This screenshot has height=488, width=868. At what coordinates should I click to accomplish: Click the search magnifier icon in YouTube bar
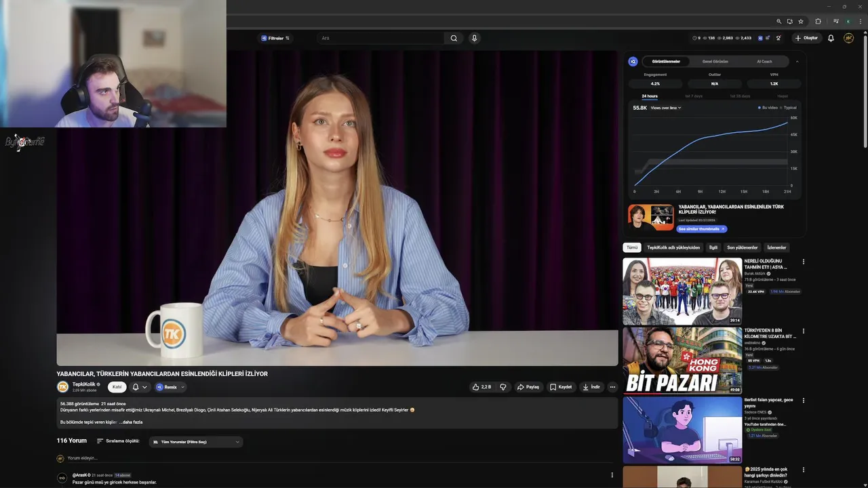click(x=454, y=38)
